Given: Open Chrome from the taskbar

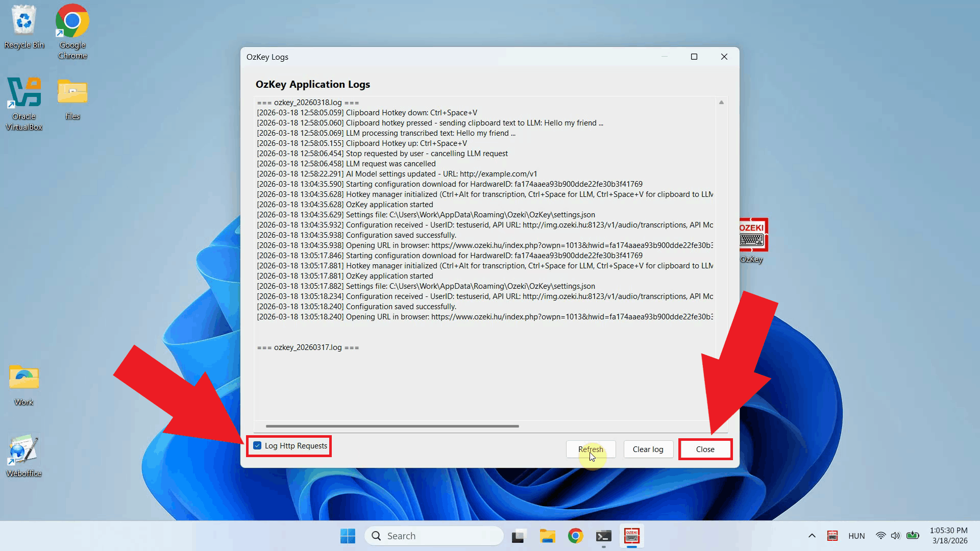Looking at the screenshot, I should [575, 536].
